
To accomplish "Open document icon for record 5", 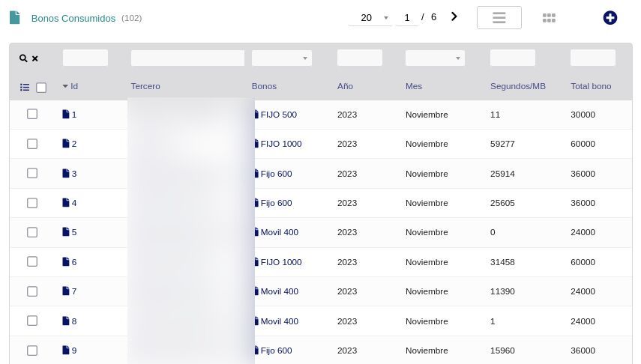I will (66, 232).
